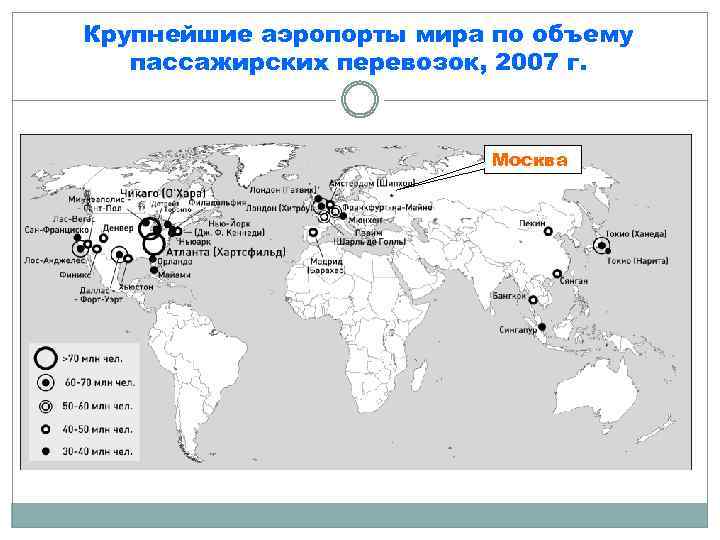
Task: Click the Москва callout box
Action: click(533, 159)
